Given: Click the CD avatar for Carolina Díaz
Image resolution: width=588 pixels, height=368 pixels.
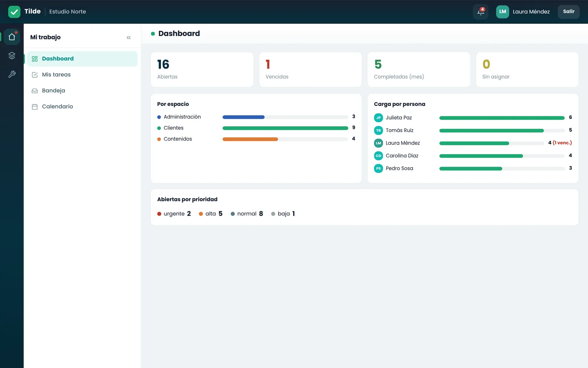Looking at the screenshot, I should click(x=379, y=156).
